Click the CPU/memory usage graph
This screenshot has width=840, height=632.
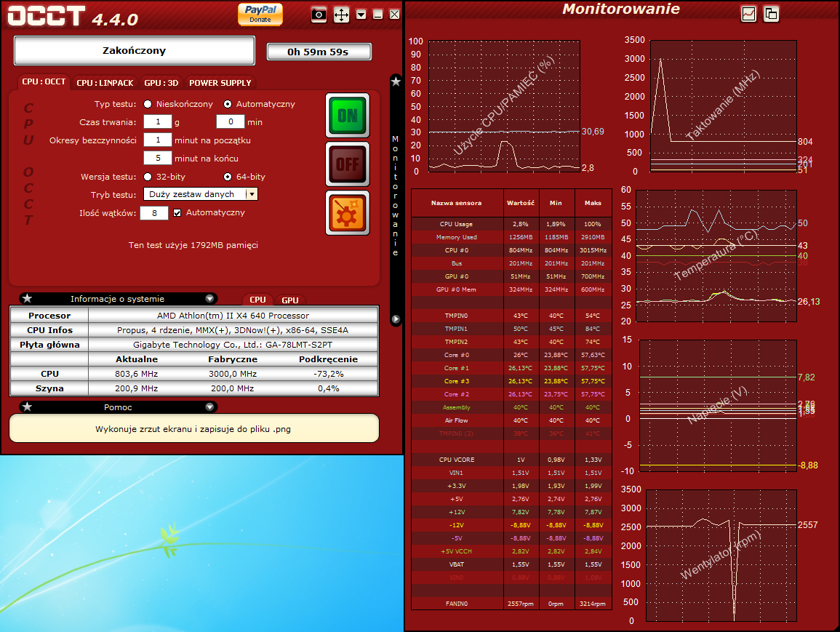504,106
